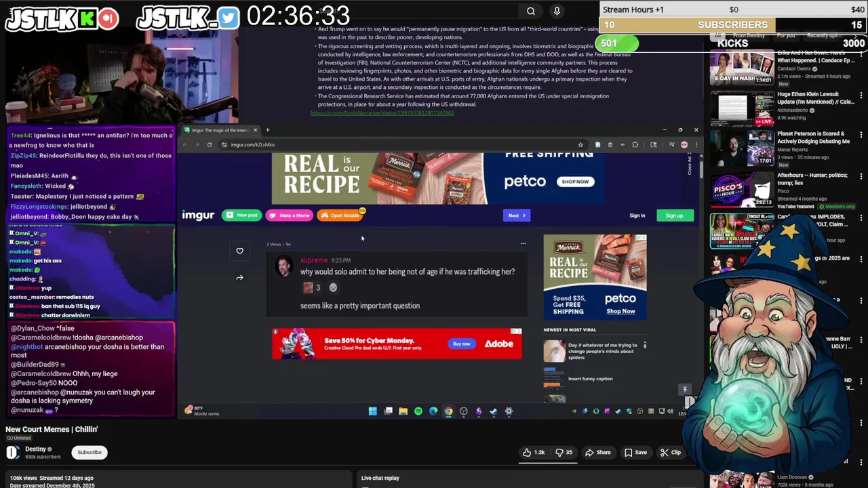
Task: Click Shop Now on the Petco banner
Action: click(x=575, y=182)
